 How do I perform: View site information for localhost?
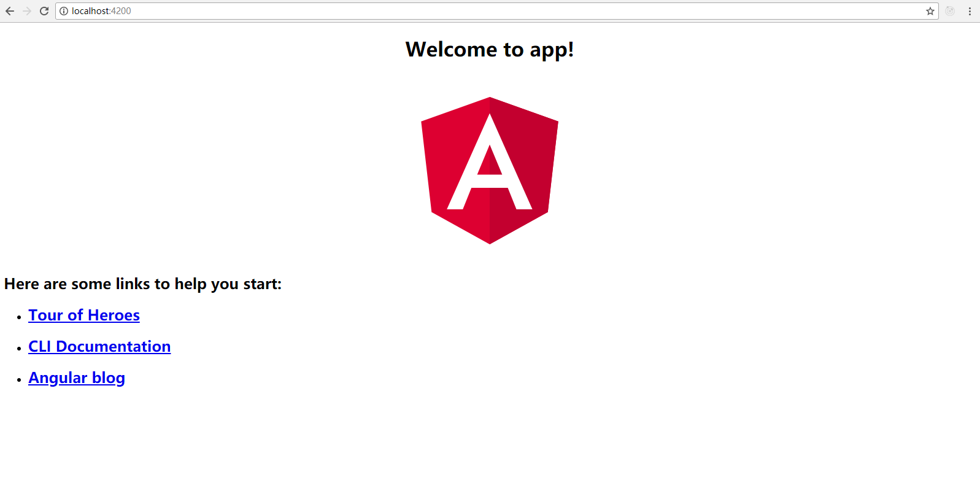tap(64, 11)
